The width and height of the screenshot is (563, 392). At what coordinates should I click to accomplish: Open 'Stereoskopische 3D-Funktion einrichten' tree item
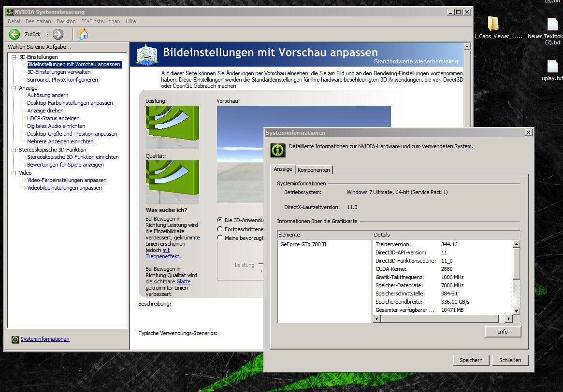coord(73,157)
